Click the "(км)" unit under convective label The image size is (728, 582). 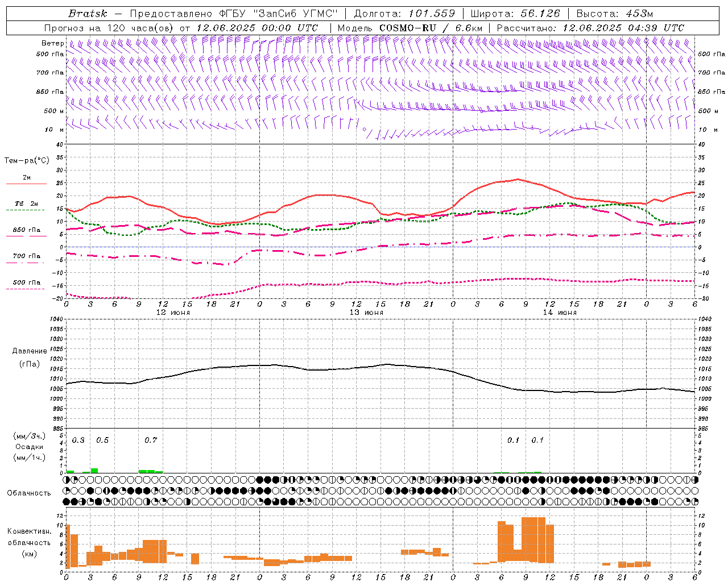click(30, 554)
